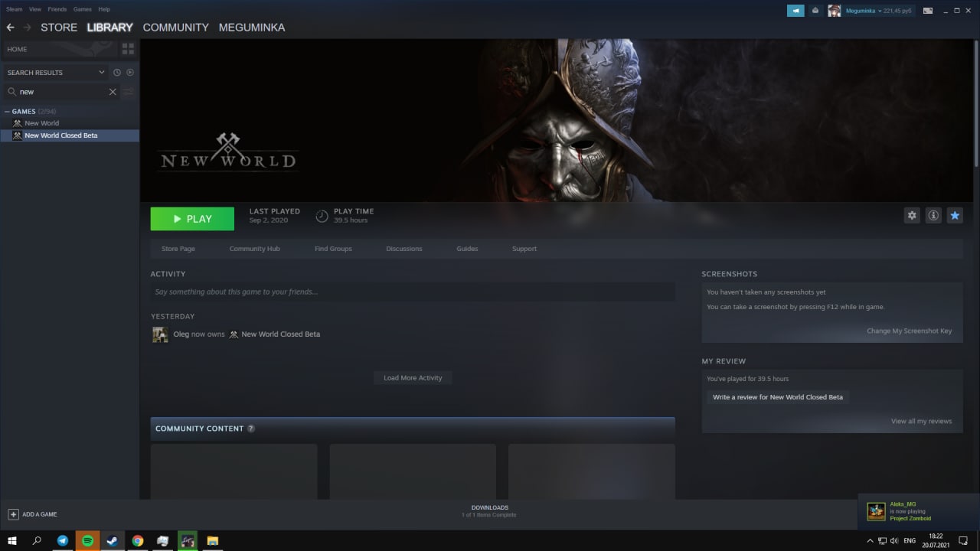Open Telegram from the taskbar
This screenshot has height=551, width=980.
pyautogui.click(x=63, y=540)
